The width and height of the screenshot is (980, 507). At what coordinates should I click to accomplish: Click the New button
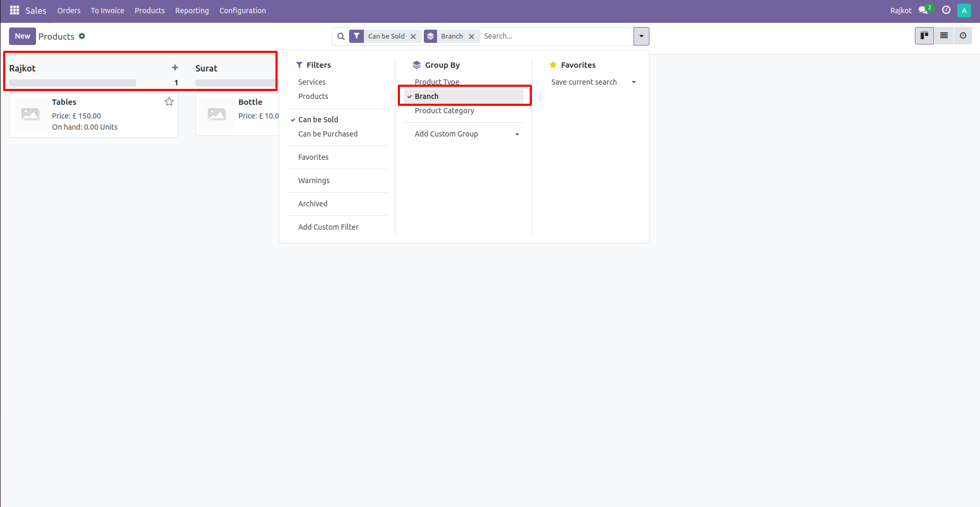[x=22, y=36]
